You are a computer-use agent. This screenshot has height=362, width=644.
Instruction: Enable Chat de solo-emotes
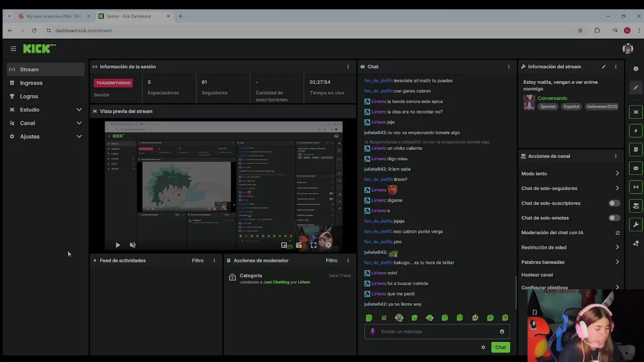coord(614,218)
